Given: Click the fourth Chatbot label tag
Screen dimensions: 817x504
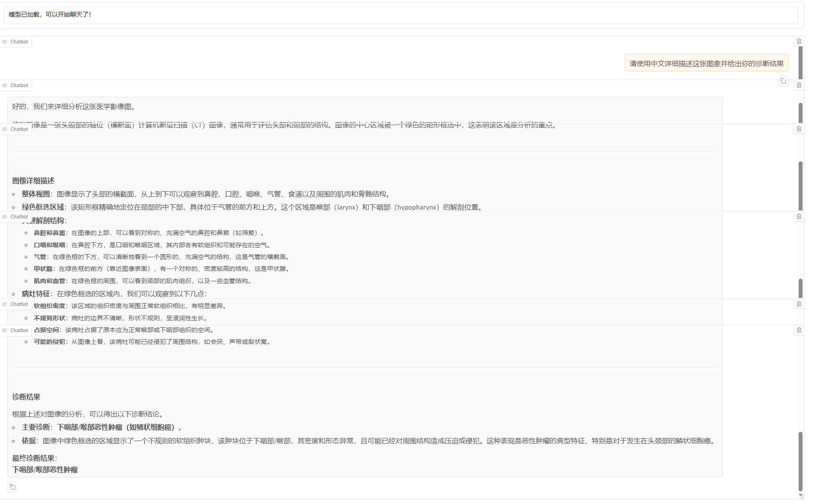Looking at the screenshot, I should [x=16, y=217].
